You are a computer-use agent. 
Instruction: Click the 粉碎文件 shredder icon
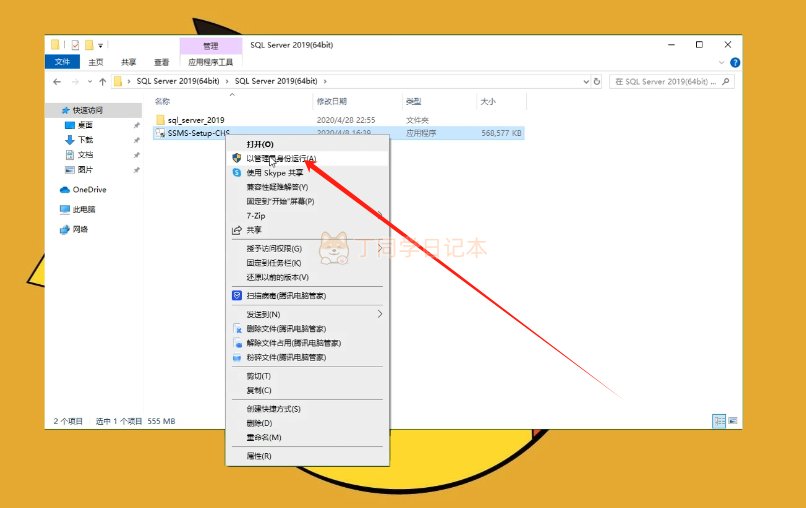237,357
